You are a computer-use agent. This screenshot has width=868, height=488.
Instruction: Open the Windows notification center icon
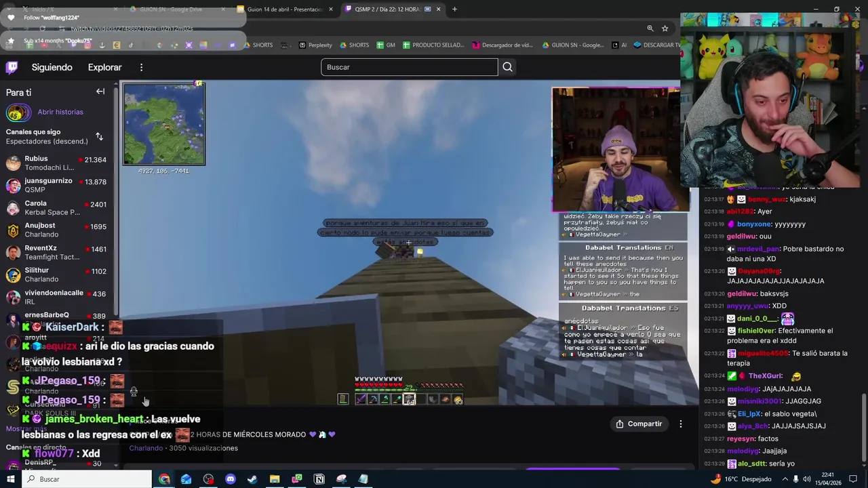click(x=854, y=479)
